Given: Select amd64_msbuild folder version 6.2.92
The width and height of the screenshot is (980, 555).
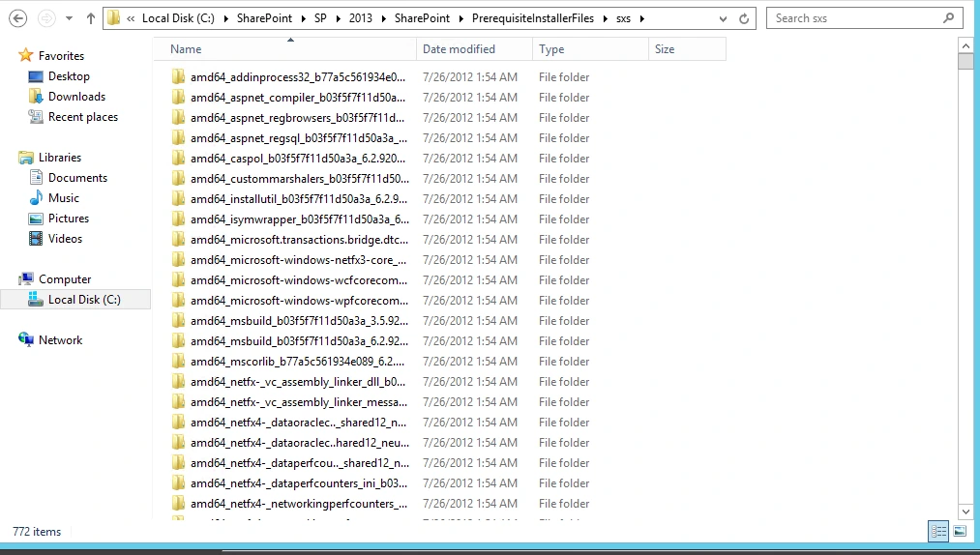Looking at the screenshot, I should pyautogui.click(x=299, y=340).
